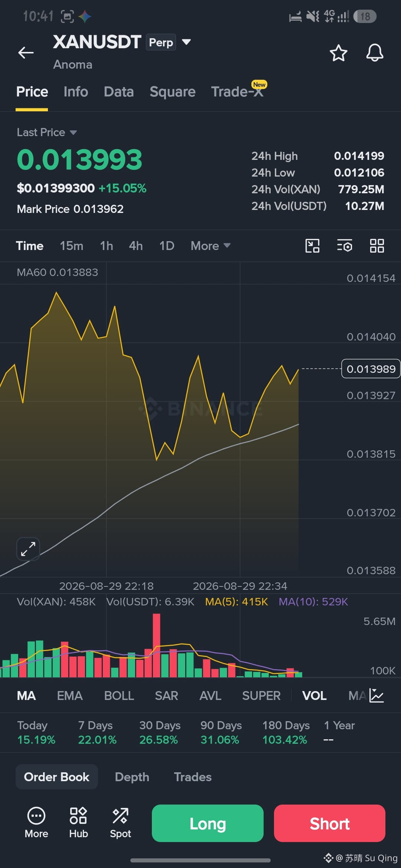Tap the tallest red volume bar
This screenshot has width=401, height=868.
157,645
